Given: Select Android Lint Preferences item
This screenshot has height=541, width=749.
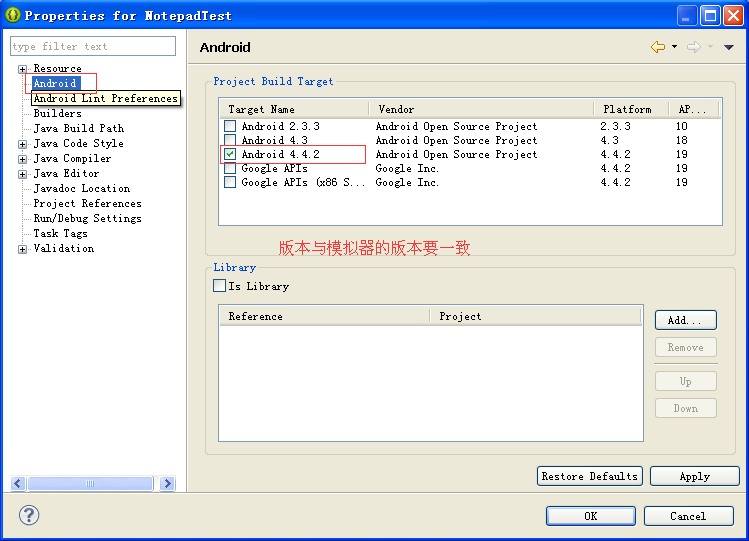Looking at the screenshot, I should (106, 98).
